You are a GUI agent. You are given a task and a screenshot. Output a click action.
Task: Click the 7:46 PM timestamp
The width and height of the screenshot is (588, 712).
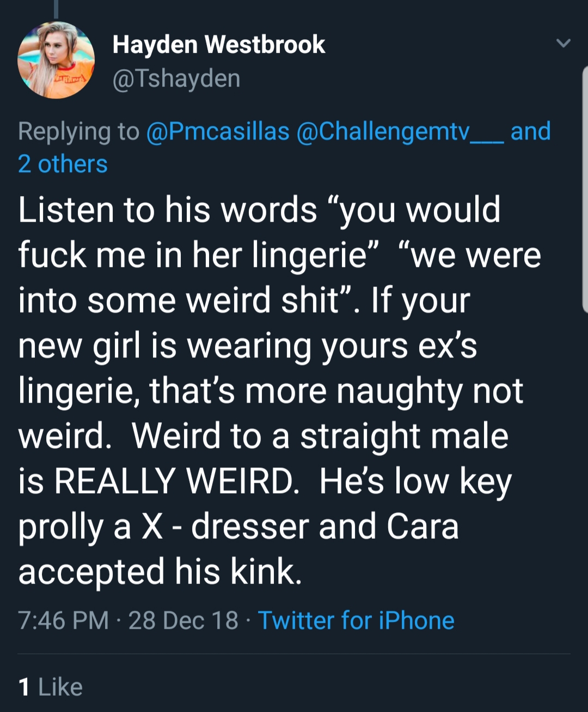coord(64,620)
